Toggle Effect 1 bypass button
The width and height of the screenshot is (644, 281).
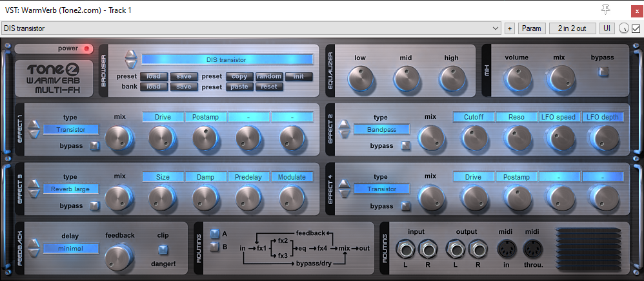tap(95, 145)
